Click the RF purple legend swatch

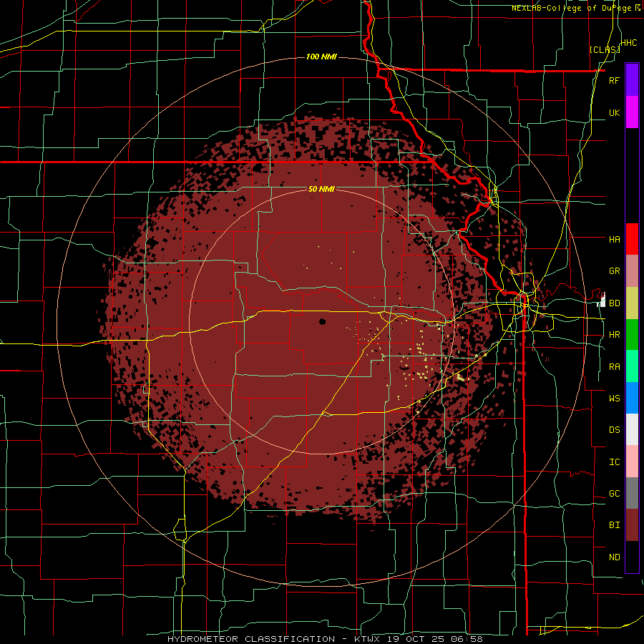[632, 80]
